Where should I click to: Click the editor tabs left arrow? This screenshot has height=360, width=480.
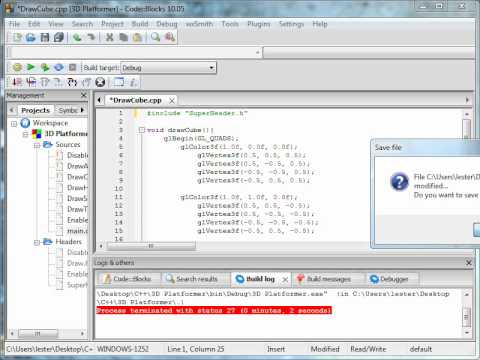point(99,100)
